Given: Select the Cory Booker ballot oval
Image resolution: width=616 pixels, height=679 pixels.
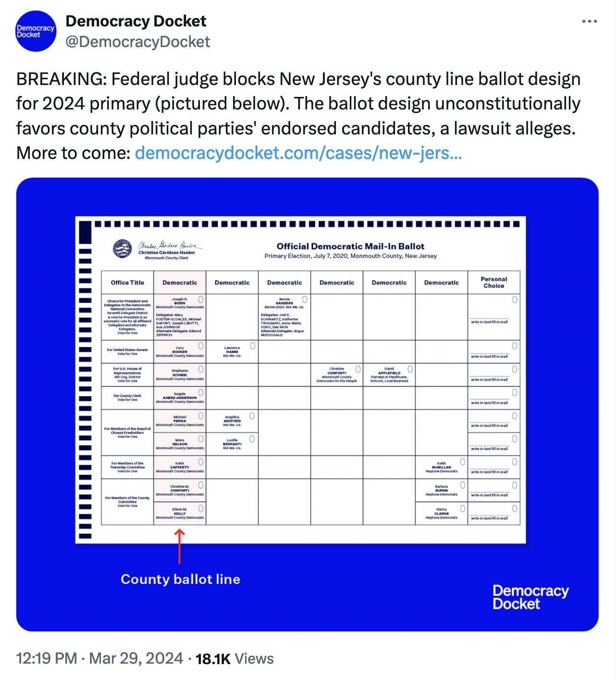Looking at the screenshot, I should (200, 346).
